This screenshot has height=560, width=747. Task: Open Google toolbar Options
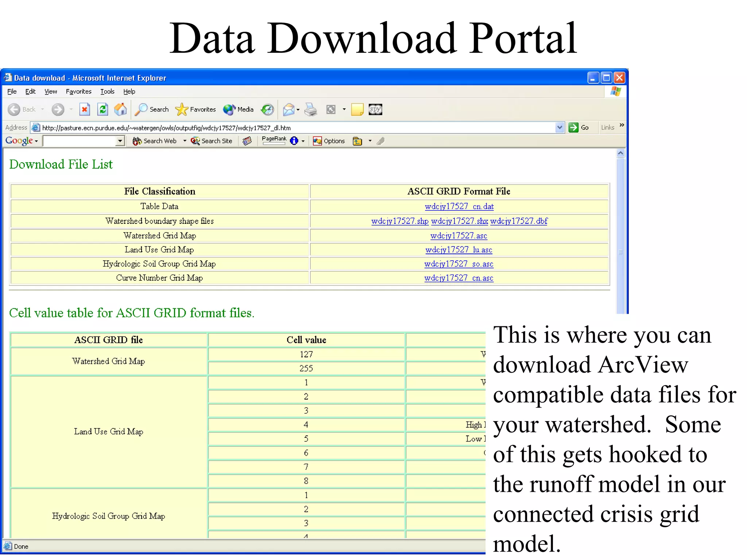coord(329,141)
